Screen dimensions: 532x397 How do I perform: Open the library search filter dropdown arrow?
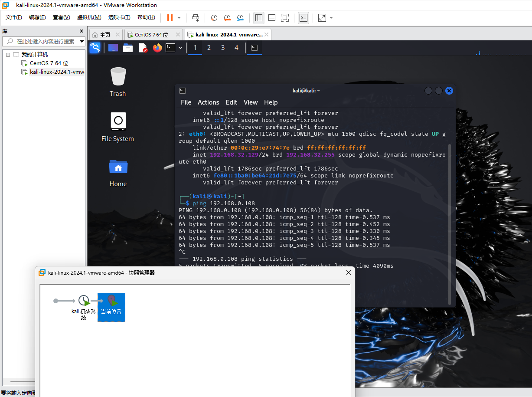pos(82,42)
